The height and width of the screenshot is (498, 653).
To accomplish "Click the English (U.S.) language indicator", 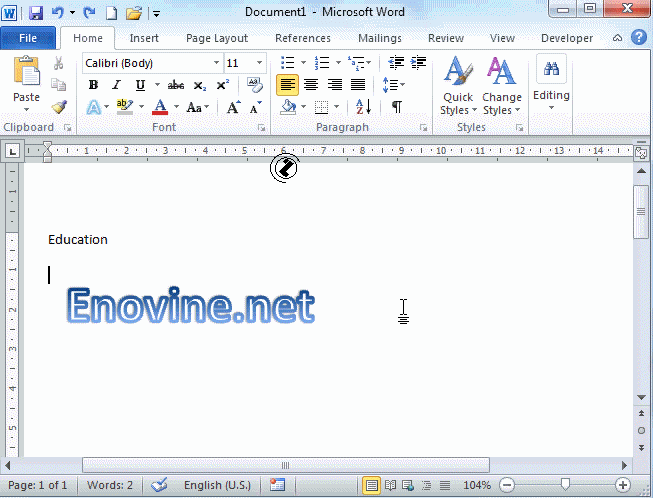I will pos(217,485).
